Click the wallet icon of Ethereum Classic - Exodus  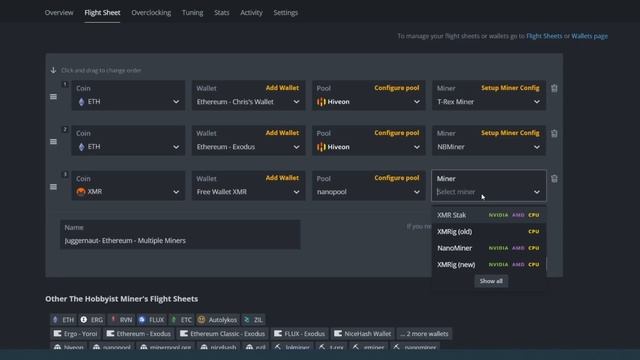pyautogui.click(x=184, y=333)
